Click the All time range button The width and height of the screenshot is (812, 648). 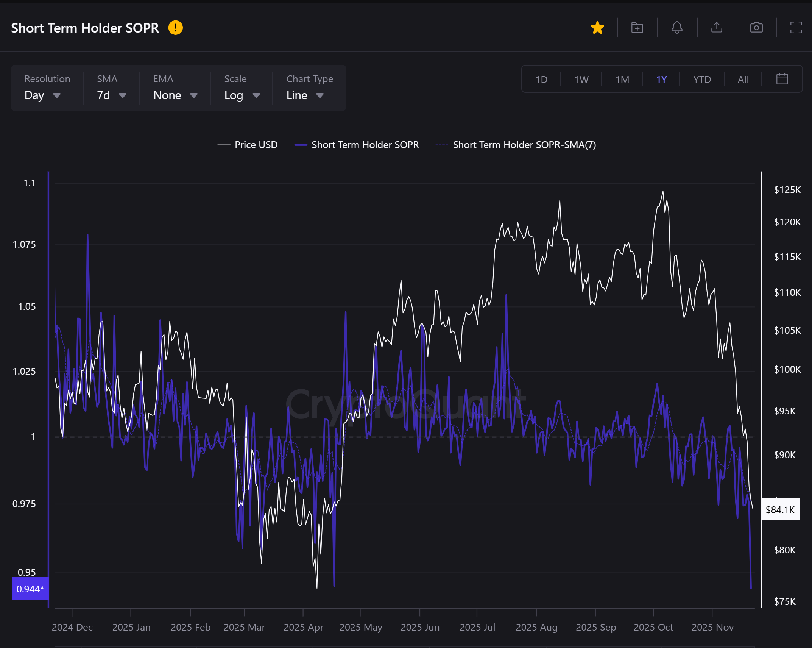pyautogui.click(x=743, y=80)
